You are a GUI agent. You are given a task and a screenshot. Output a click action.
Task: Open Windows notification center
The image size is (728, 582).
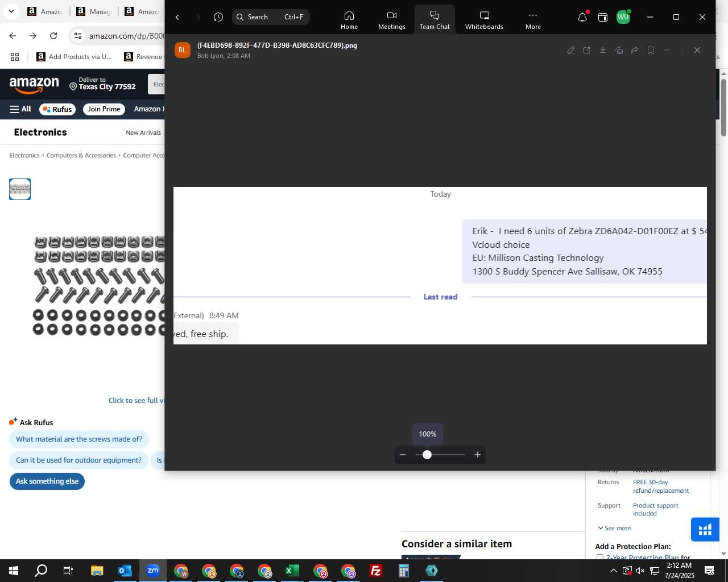(709, 571)
